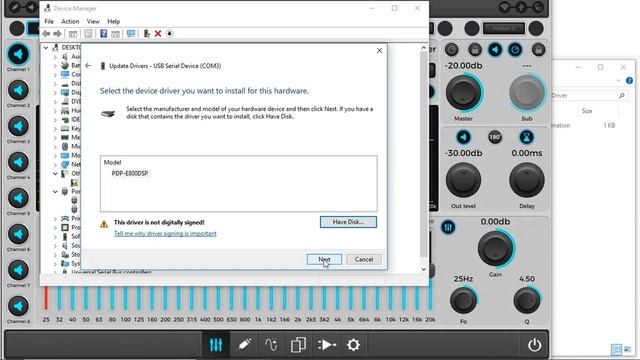
Task: Click the Fo frequency knob
Action: click(x=463, y=300)
